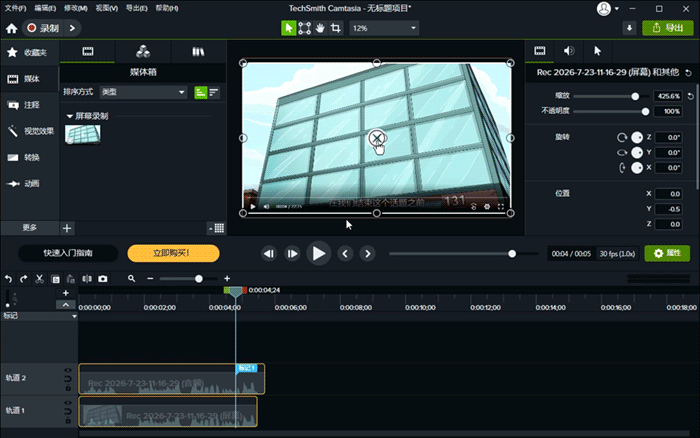This screenshot has height=438, width=700.
Task: Switch to the Pan hand tool
Action: pos(320,28)
